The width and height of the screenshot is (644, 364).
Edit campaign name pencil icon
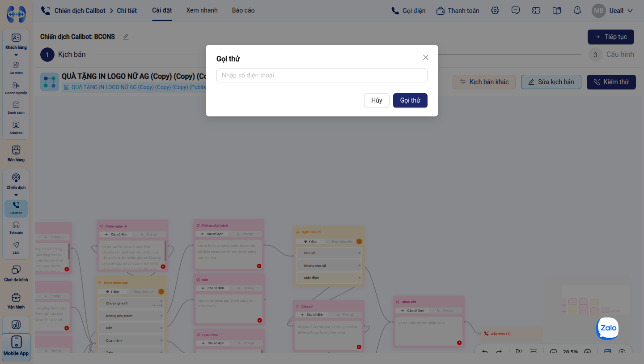126,37
